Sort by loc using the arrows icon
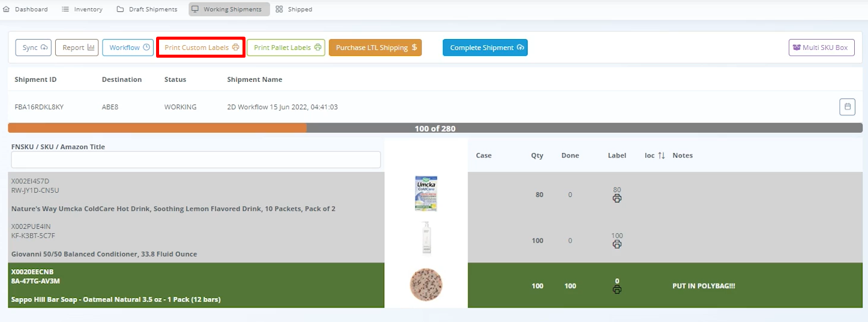Screen dimensions: 868x322 click(x=662, y=156)
